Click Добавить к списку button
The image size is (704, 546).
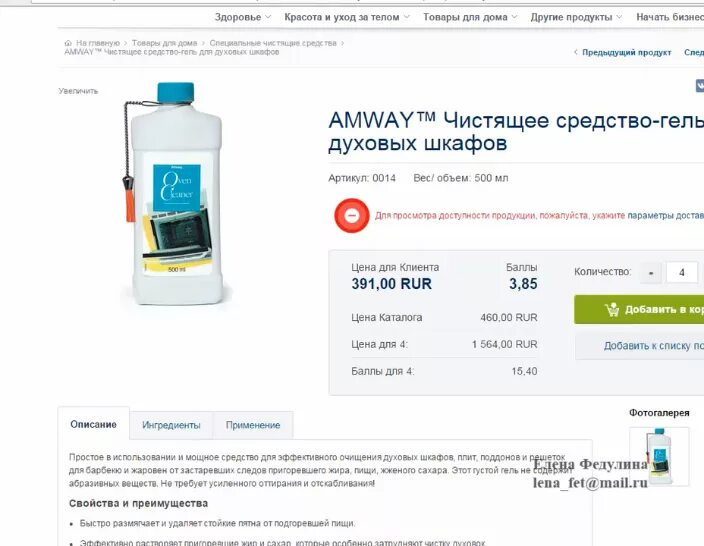pos(640,346)
